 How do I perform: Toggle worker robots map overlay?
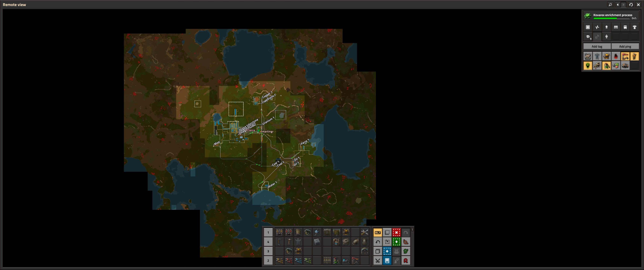(597, 66)
